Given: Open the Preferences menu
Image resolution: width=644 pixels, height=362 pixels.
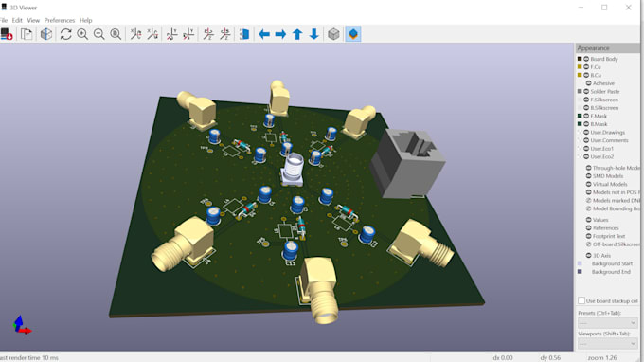Looking at the screenshot, I should [x=60, y=20].
